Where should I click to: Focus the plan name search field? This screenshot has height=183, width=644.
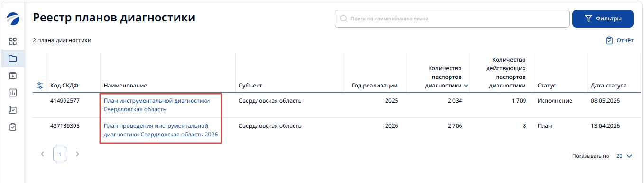(x=452, y=19)
